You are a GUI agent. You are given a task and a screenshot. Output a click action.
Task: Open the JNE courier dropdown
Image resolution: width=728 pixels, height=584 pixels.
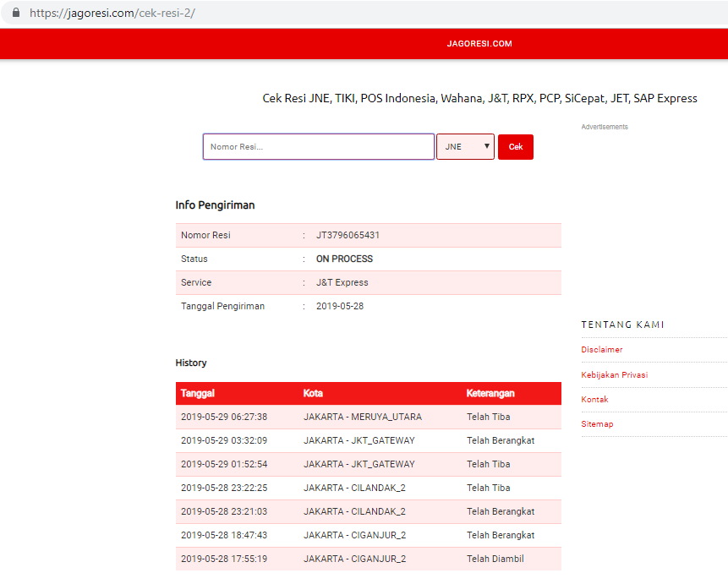pyautogui.click(x=465, y=147)
